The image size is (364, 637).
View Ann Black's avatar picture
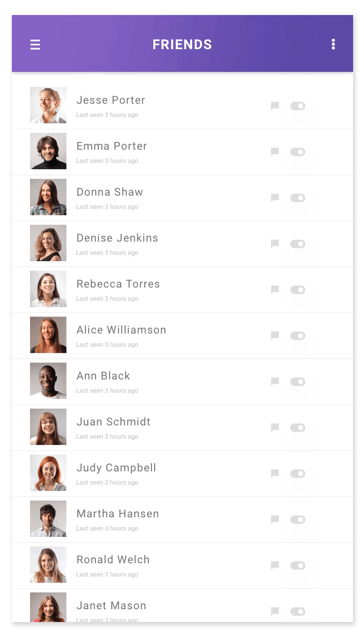(48, 381)
